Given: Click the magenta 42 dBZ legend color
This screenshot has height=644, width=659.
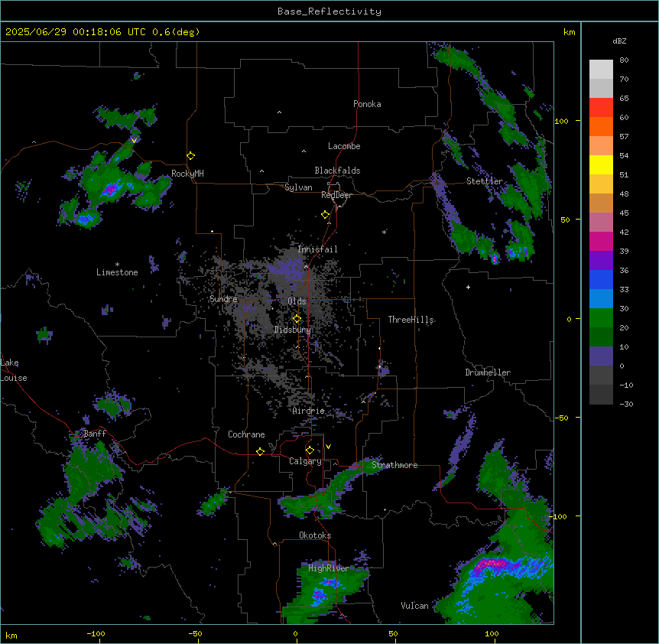Looking at the screenshot, I should click(601, 241).
